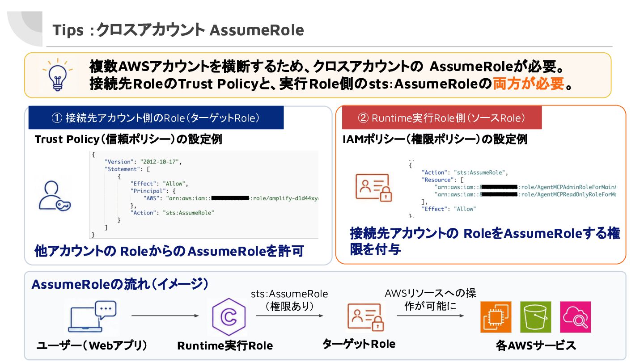Viewport: 644px width, 362px height.
Task: Select the caption "接続先アカウントの RoleをAssumeRoleする権限を付与"
Action: [x=485, y=241]
